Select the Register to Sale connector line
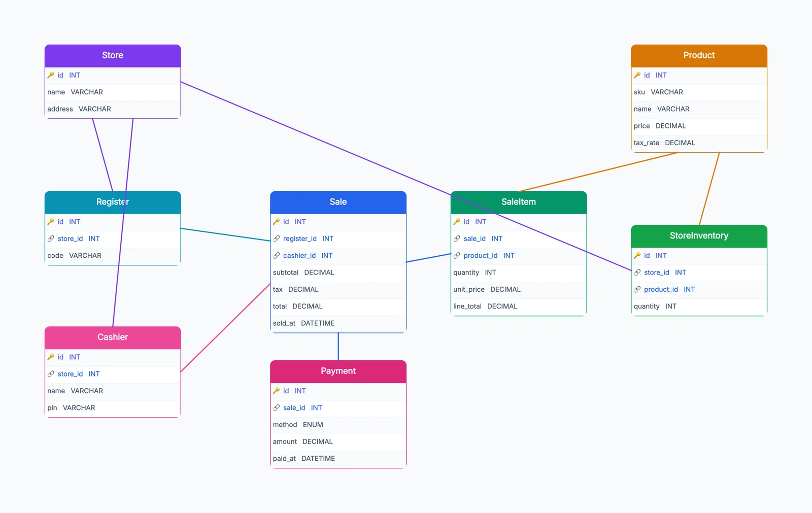 tap(226, 234)
